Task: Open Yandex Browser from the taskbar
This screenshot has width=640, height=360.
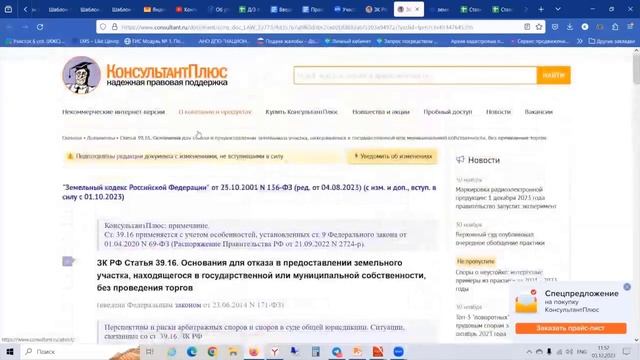Action: click(275, 351)
